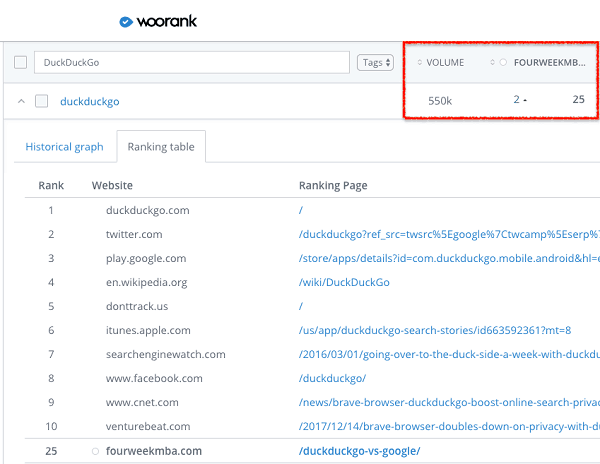Open the duckduckgo keyword link
The width and height of the screenshot is (600, 464).
(x=90, y=101)
